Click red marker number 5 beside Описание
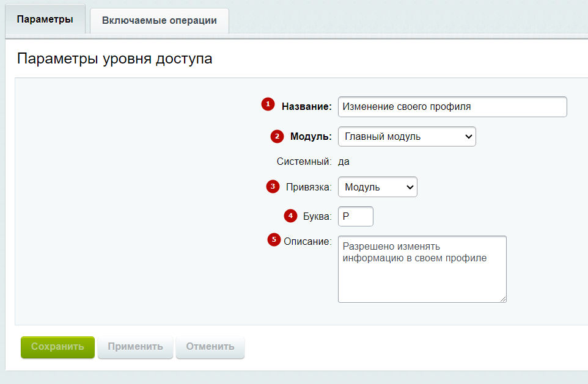The height and width of the screenshot is (384, 588). [x=274, y=240]
